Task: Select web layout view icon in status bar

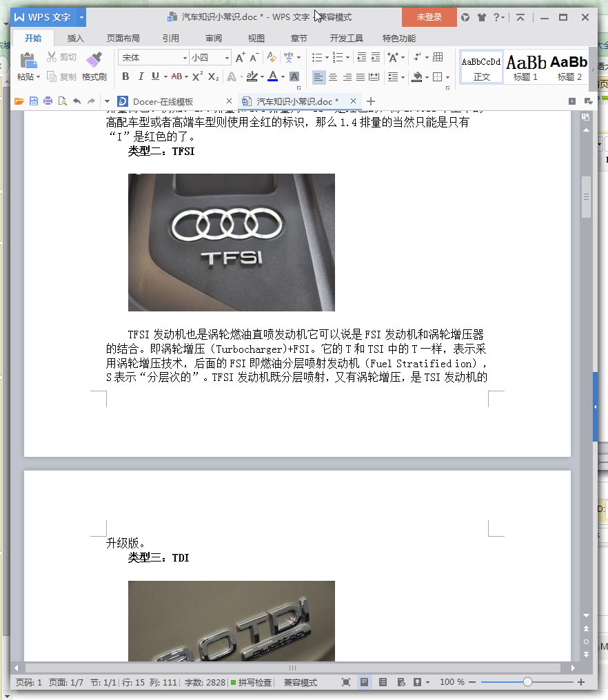Action: point(401,682)
